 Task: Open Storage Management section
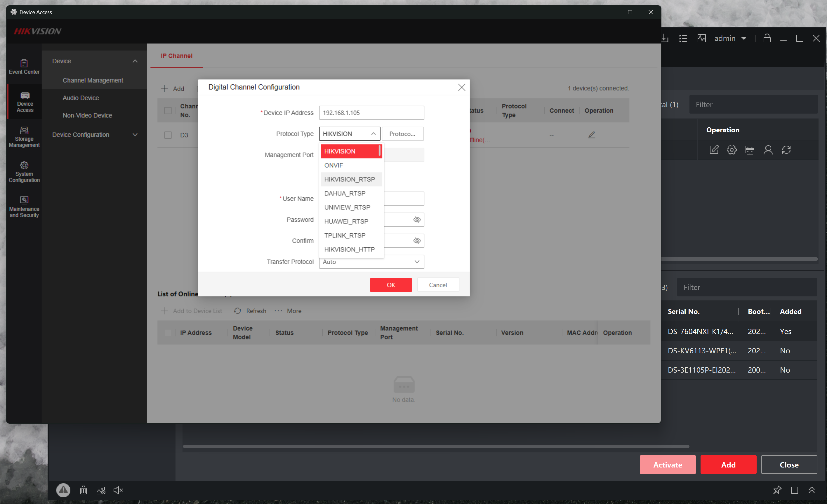[x=24, y=137]
